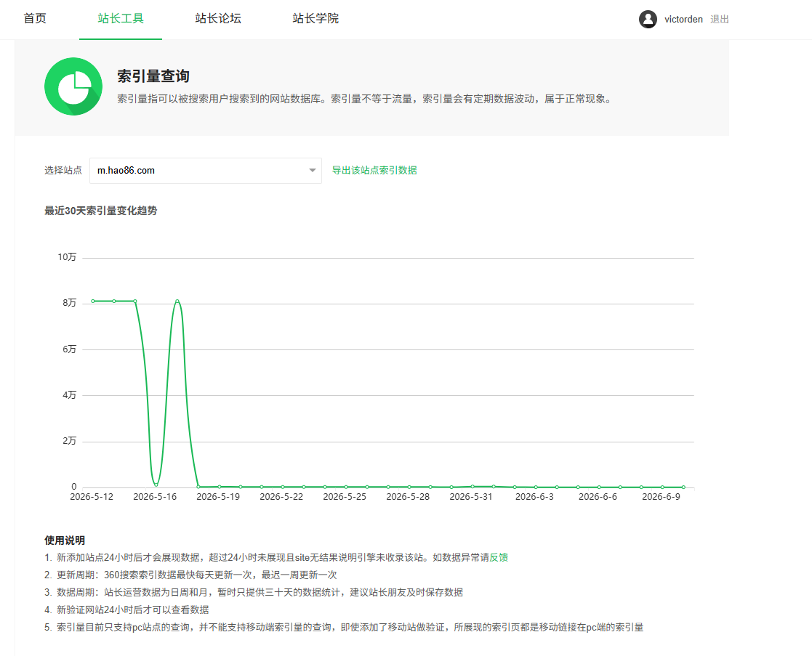Click the 索引量查询 page heading
Viewport: 812px width, 656px height.
pyautogui.click(x=153, y=76)
